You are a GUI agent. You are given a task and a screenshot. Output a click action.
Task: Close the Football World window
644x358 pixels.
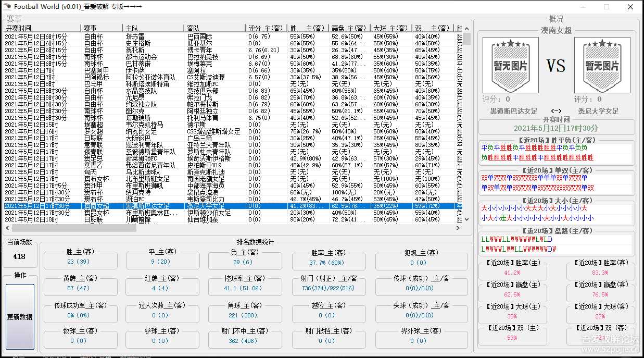630,7
